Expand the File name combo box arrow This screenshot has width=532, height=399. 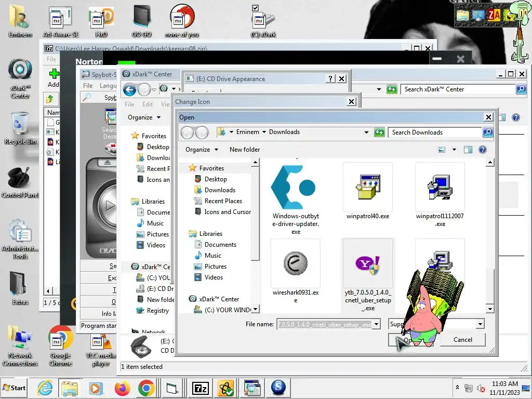376,324
